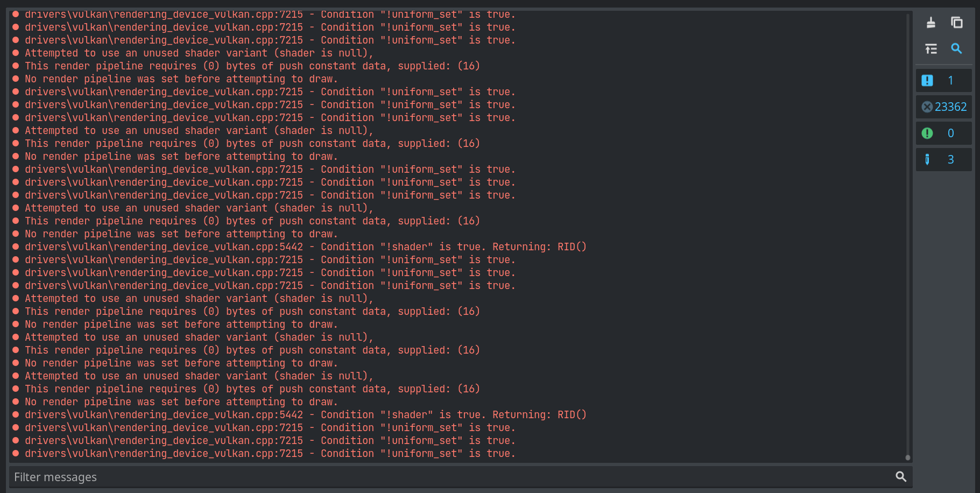Screen dimensions: 980x493
Task: Click the green warning circle icon
Action: click(x=927, y=133)
